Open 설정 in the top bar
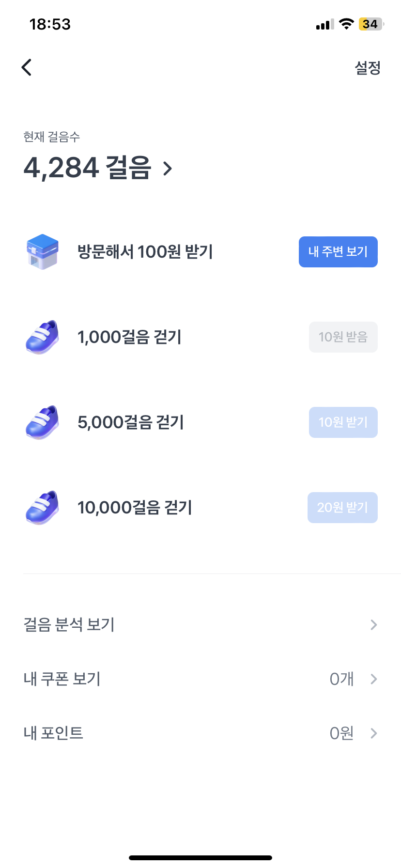Image resolution: width=401 pixels, height=868 pixels. coord(368,68)
